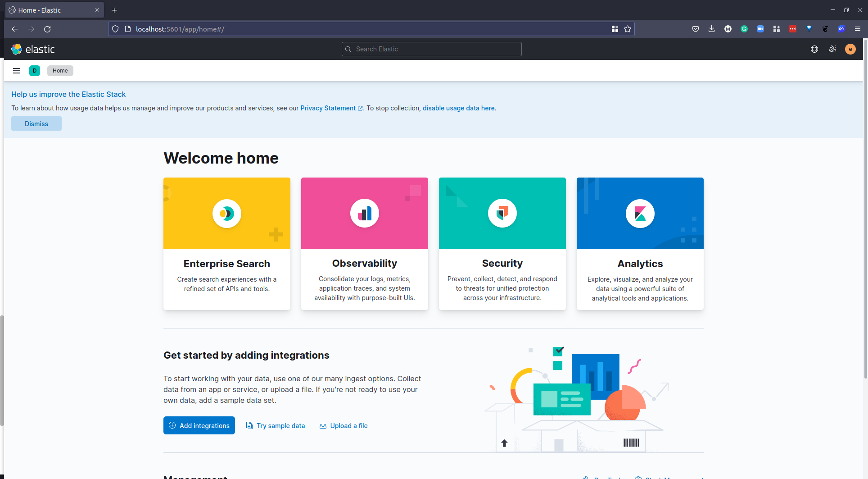Open the newsfeed celebration icon
Image resolution: width=868 pixels, height=479 pixels.
832,49
